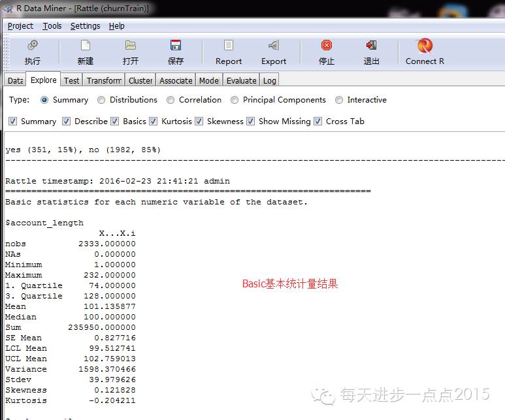Click the Execute (执行) gear icon
This screenshot has width=505, height=420.
[33, 46]
